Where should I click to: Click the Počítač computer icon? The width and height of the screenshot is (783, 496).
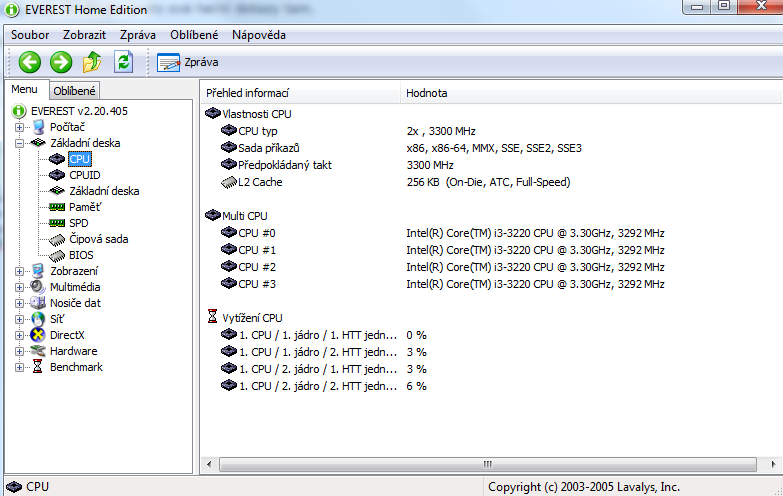coord(38,127)
